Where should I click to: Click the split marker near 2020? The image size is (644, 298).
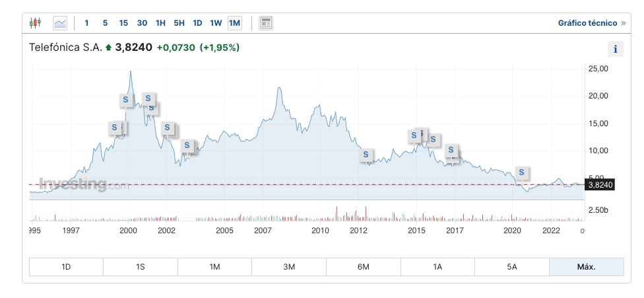[522, 172]
